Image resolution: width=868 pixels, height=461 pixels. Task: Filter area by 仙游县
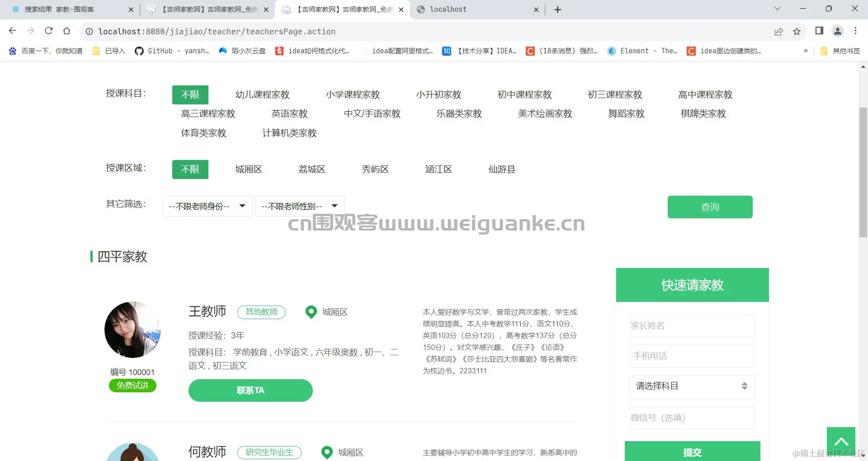click(x=502, y=169)
